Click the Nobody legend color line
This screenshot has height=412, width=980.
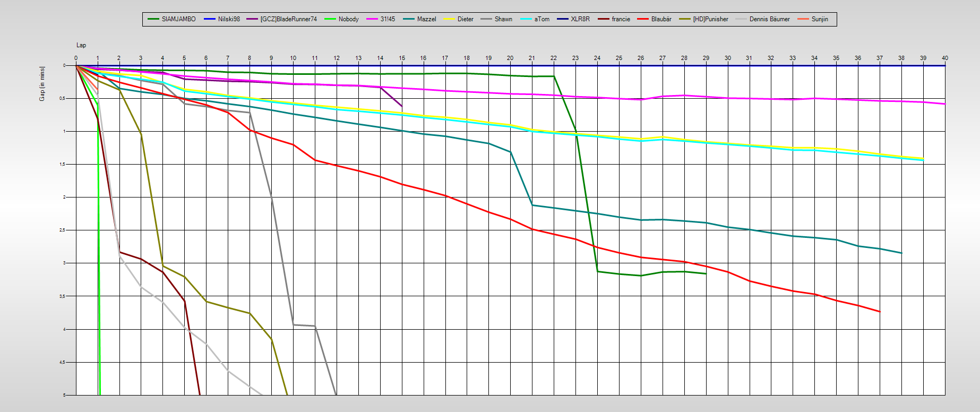point(330,19)
